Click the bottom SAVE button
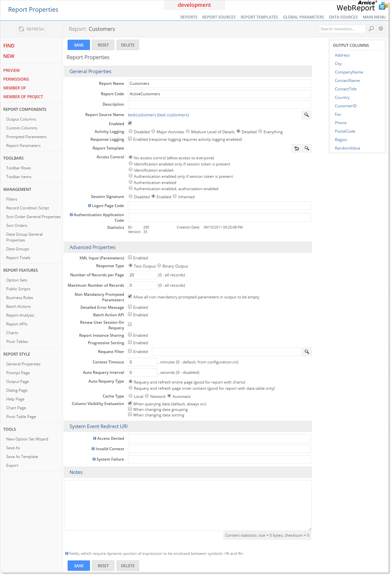Viewport: 392px width, 576px height. [x=79, y=566]
